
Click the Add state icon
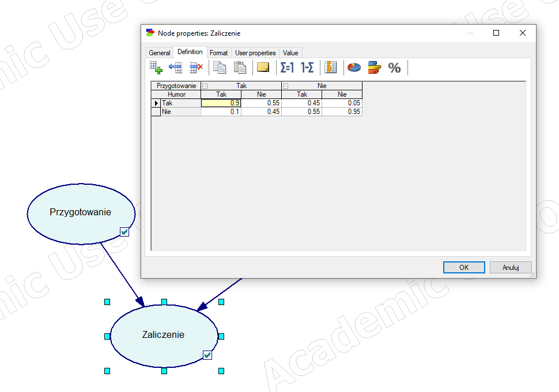156,67
